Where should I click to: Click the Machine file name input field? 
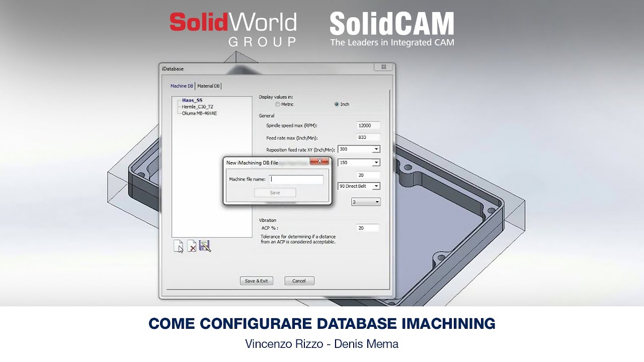(x=296, y=179)
